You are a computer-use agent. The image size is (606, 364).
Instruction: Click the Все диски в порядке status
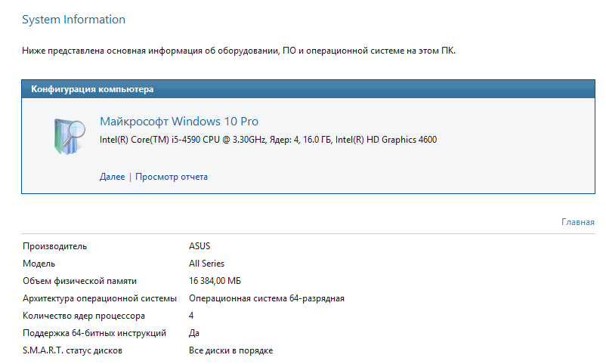(230, 350)
